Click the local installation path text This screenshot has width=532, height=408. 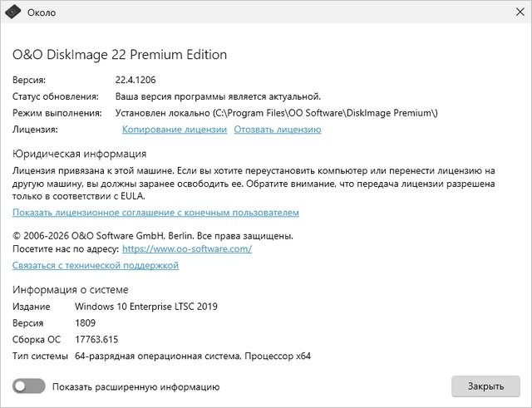coord(276,113)
